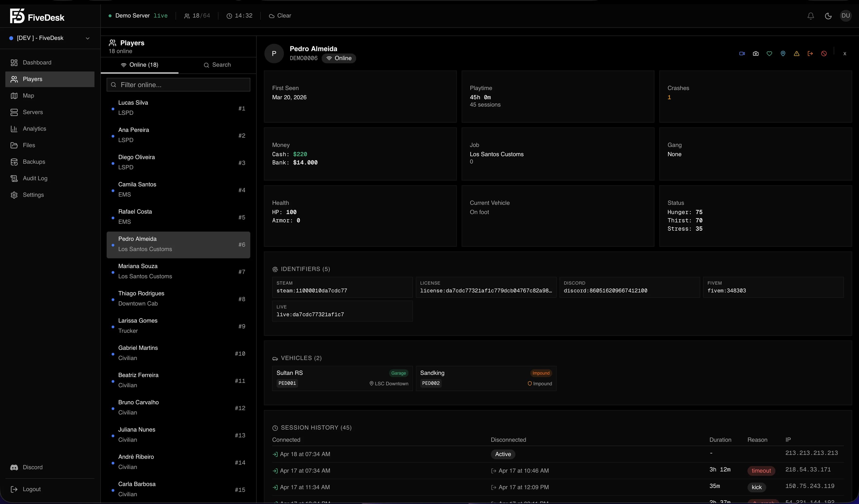Click the Clear weather indicator
Image resolution: width=859 pixels, height=504 pixels.
click(x=280, y=16)
